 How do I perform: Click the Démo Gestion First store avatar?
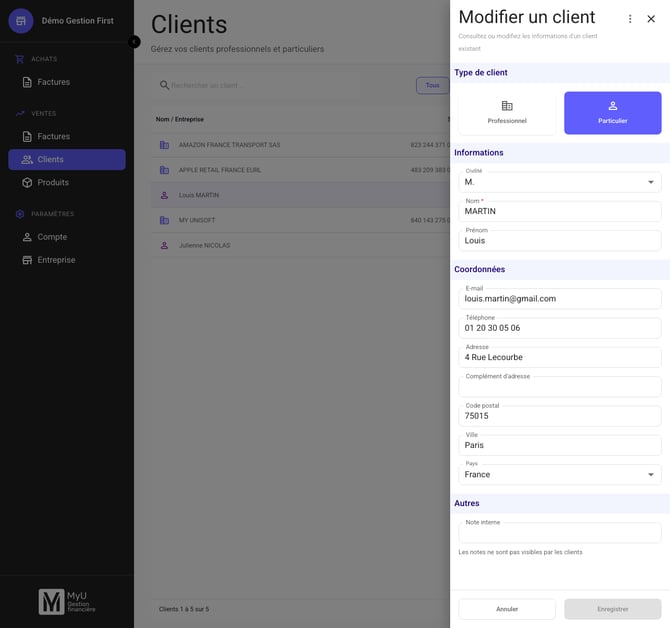[x=21, y=21]
